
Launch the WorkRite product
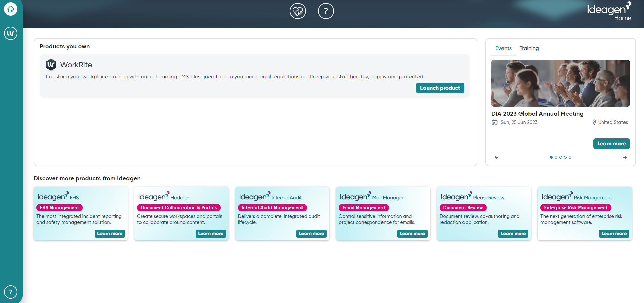point(440,88)
